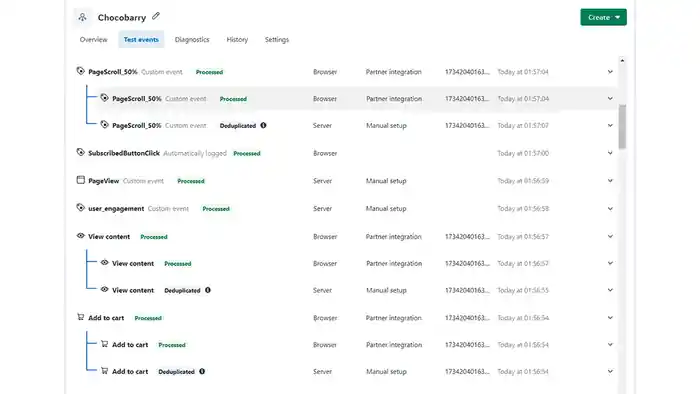Click info icon beside Deduplicated View content

[x=208, y=290]
